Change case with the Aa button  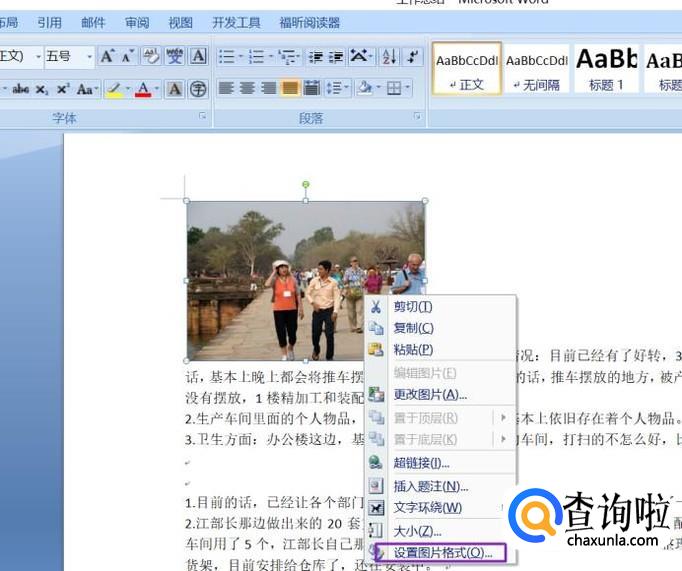pyautogui.click(x=86, y=90)
